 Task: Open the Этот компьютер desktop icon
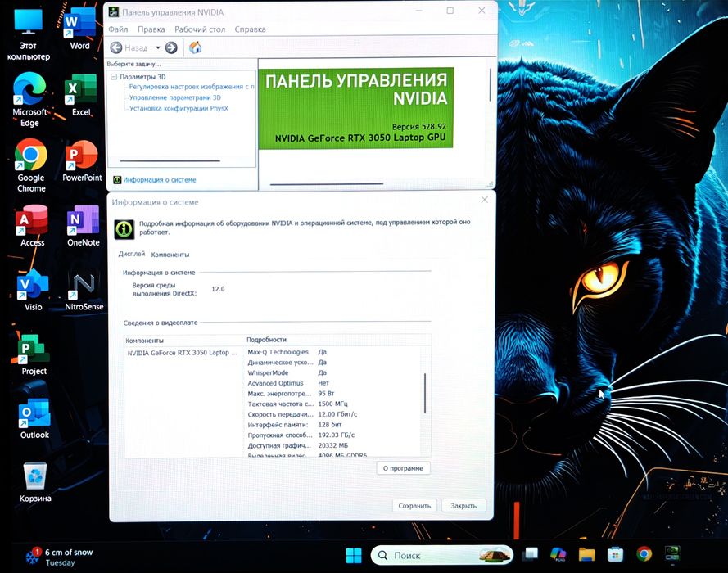click(29, 35)
